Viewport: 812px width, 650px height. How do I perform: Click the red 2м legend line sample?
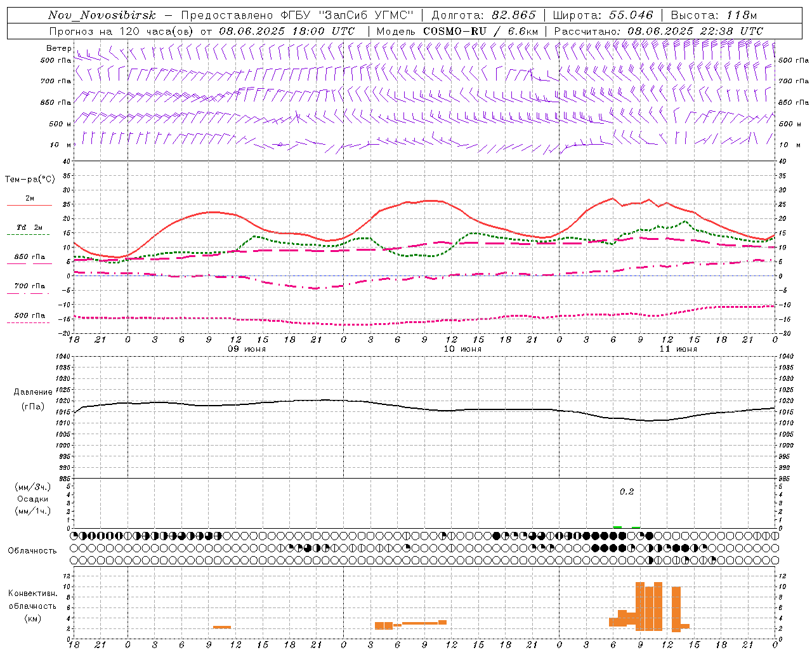[29, 206]
